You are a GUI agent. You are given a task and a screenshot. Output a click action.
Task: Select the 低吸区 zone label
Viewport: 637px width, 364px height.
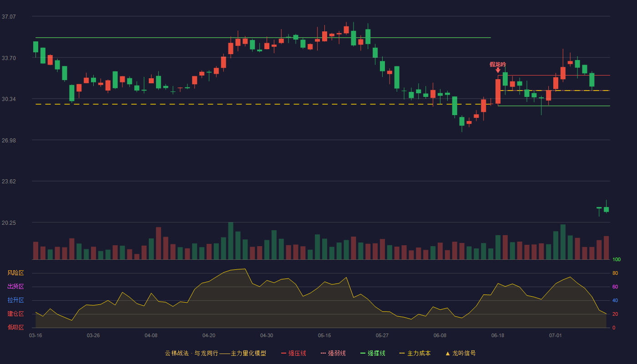click(16, 328)
